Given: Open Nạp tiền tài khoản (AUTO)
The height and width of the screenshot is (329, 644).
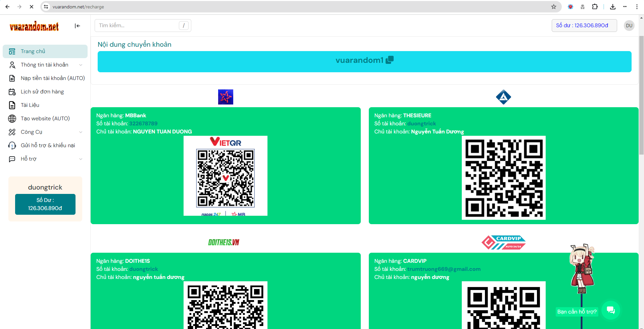Looking at the screenshot, I should point(53,78).
